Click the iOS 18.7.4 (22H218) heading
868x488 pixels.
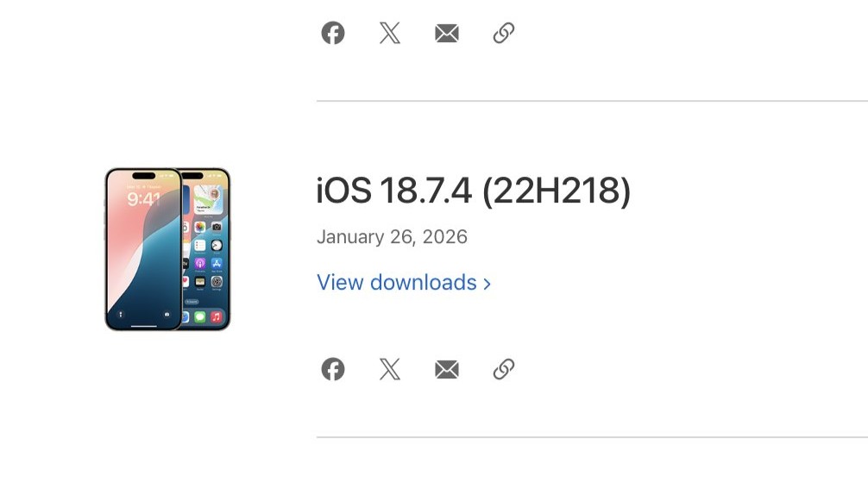[x=474, y=191]
